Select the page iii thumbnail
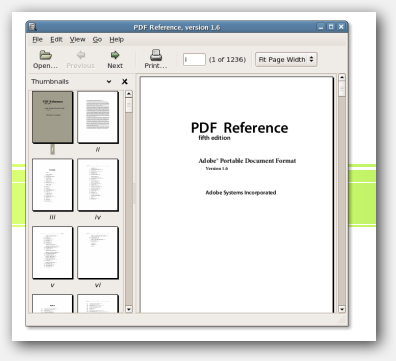 tap(52, 185)
